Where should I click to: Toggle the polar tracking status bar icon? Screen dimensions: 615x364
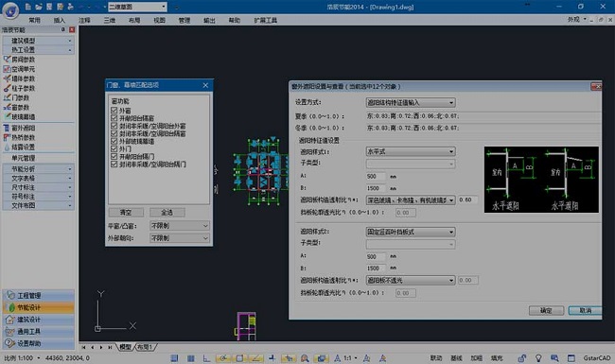(222, 358)
